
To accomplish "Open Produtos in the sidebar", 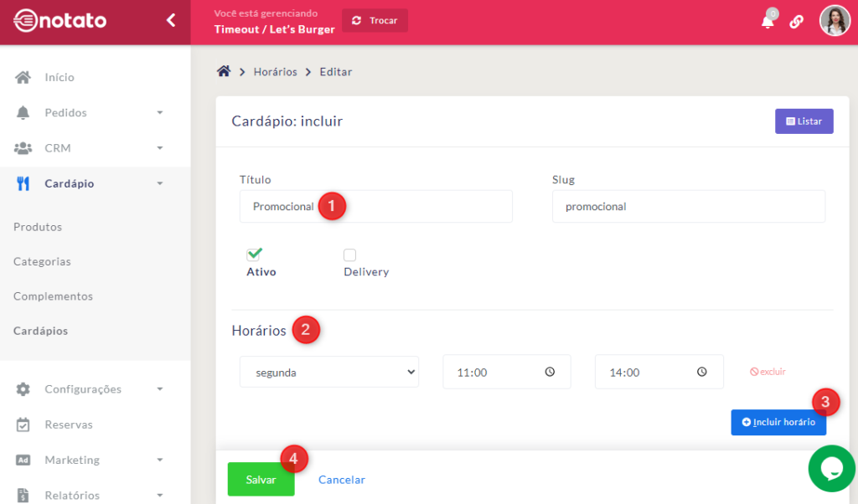I will pos(38,227).
